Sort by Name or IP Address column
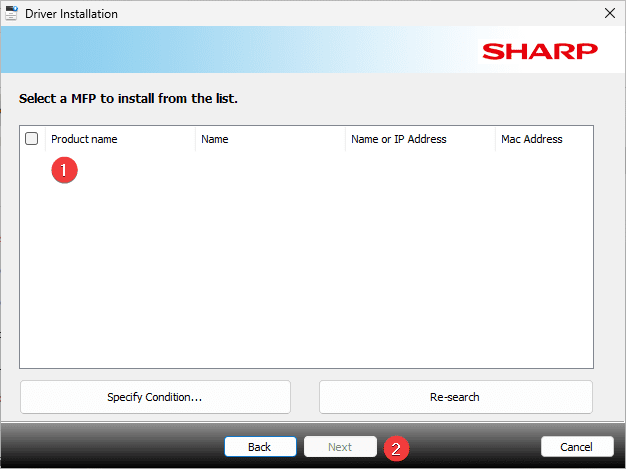This screenshot has width=626, height=469. (398, 139)
